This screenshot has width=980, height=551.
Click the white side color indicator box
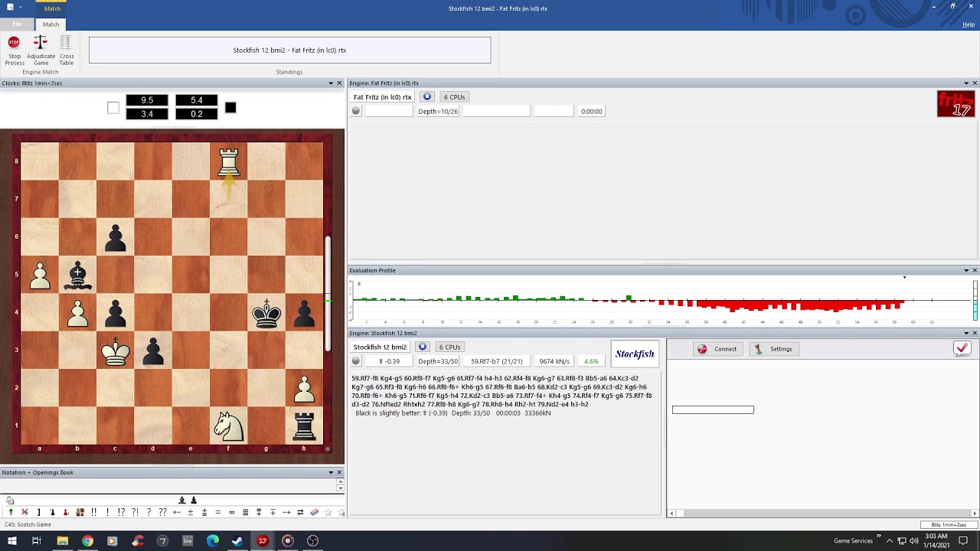tap(113, 108)
